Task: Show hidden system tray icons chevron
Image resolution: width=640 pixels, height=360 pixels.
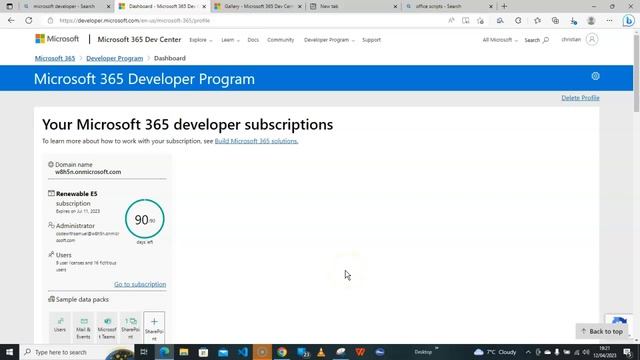Action: click(528, 352)
